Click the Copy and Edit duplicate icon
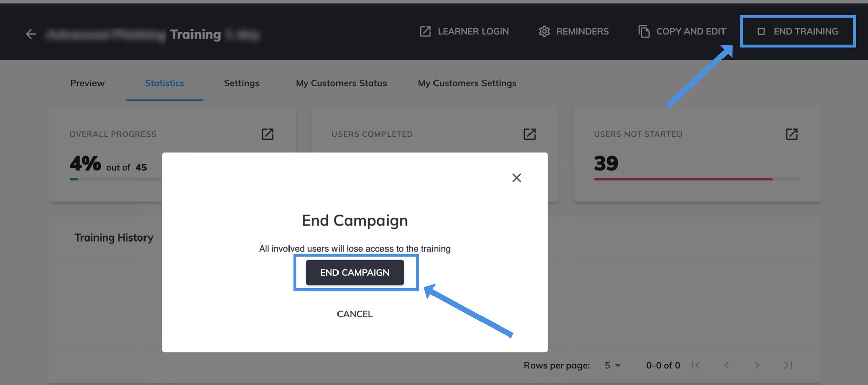Viewport: 868px width, 385px height. (x=644, y=31)
